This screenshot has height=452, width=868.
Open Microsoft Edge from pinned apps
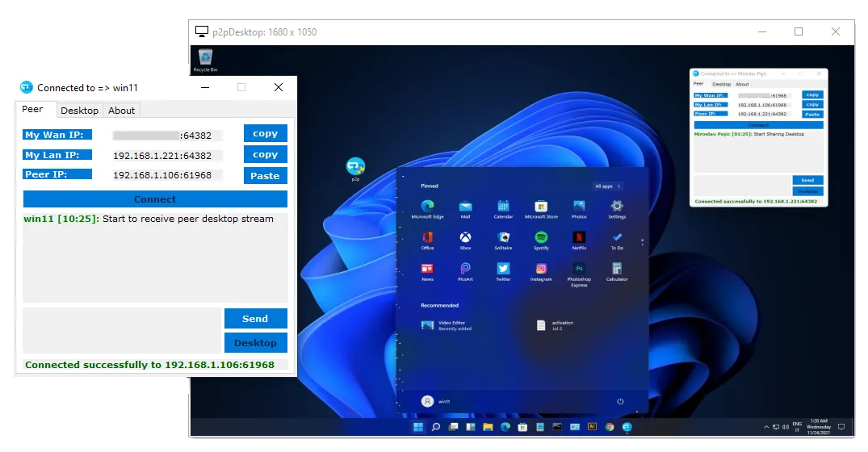tap(427, 207)
